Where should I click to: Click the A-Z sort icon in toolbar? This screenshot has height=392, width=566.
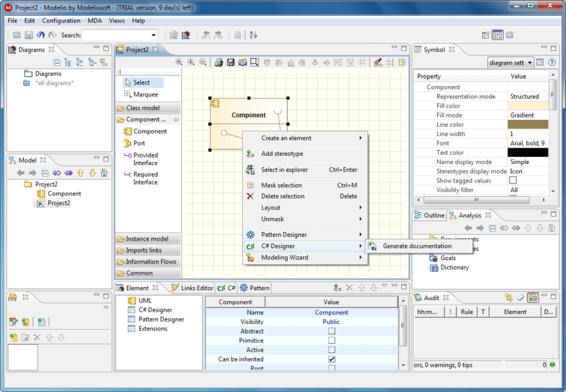click(x=253, y=35)
